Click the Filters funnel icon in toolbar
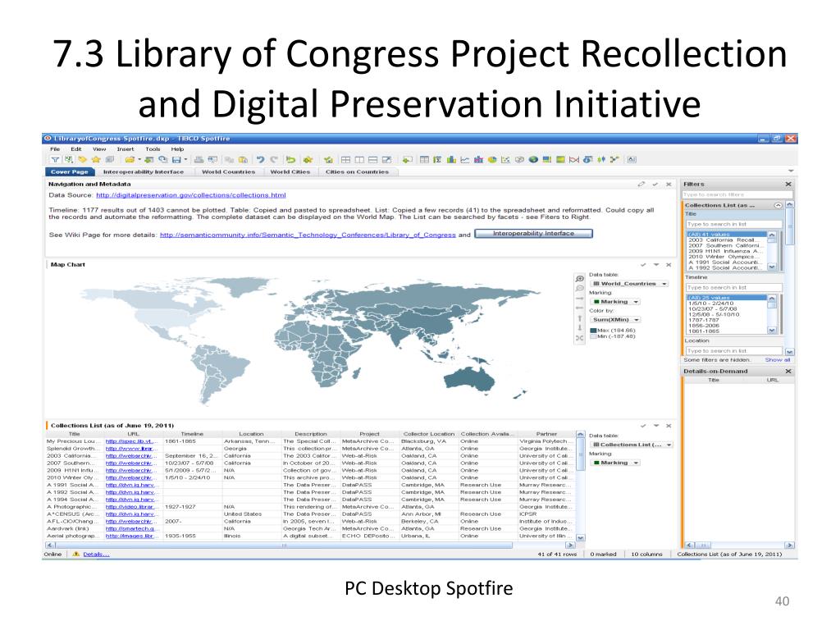The image size is (840, 630). click(55, 160)
